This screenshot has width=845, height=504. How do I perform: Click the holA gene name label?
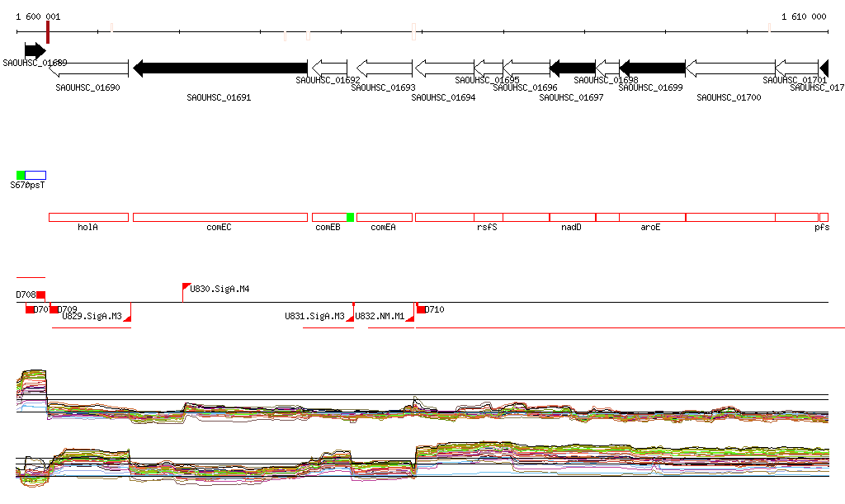(x=87, y=227)
